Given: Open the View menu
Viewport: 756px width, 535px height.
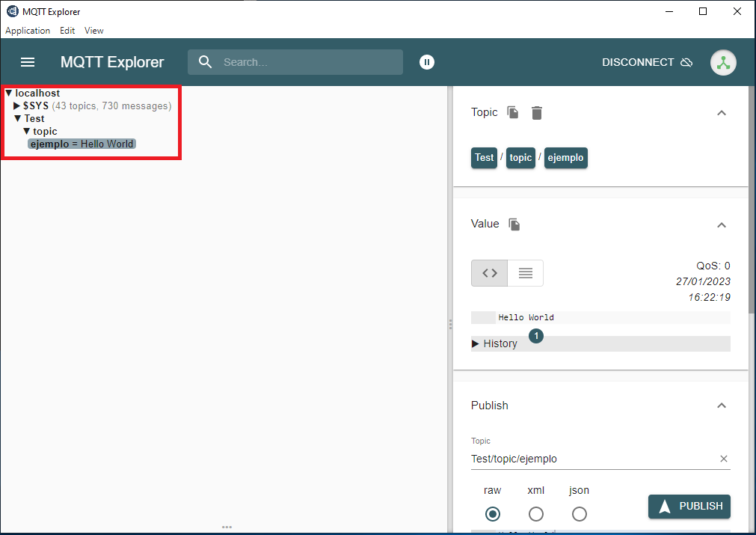Looking at the screenshot, I should (94, 31).
